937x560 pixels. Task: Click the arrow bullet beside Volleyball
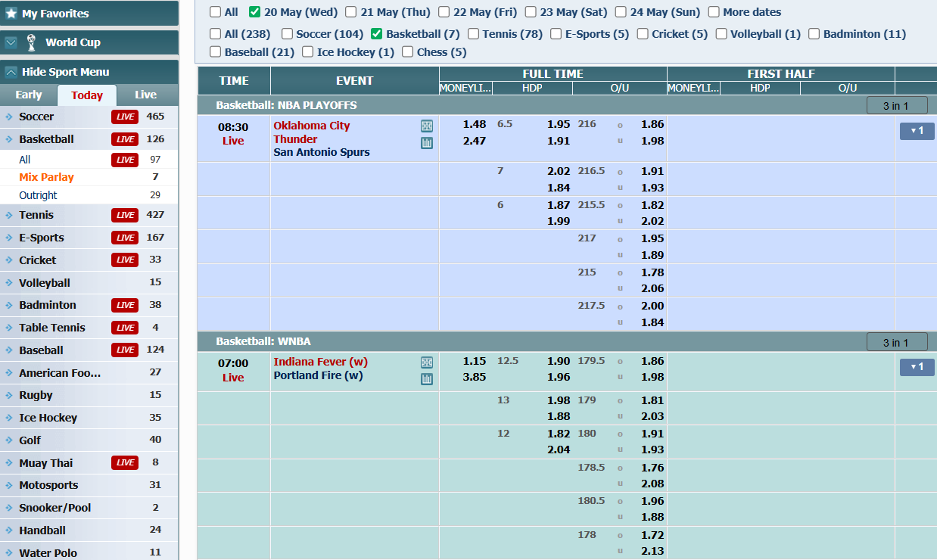8,283
